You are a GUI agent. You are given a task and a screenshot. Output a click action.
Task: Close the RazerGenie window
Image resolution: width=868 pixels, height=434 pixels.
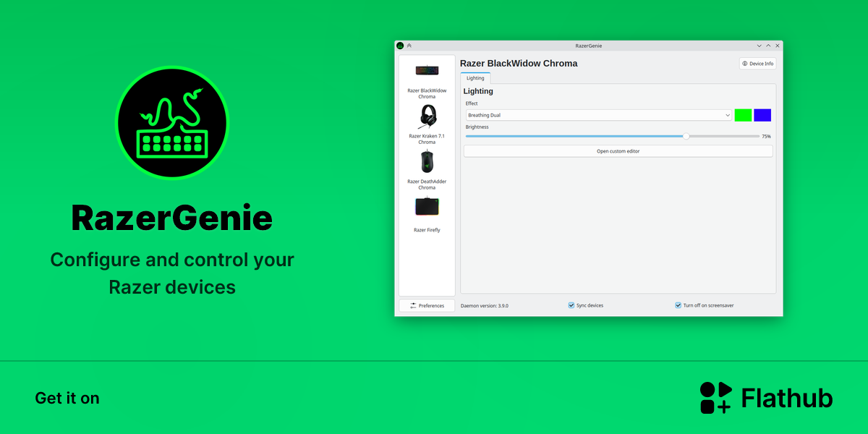coord(777,46)
